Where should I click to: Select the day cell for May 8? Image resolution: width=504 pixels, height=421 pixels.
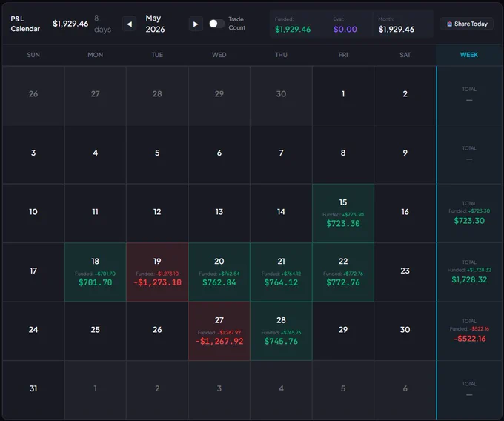[343, 154]
